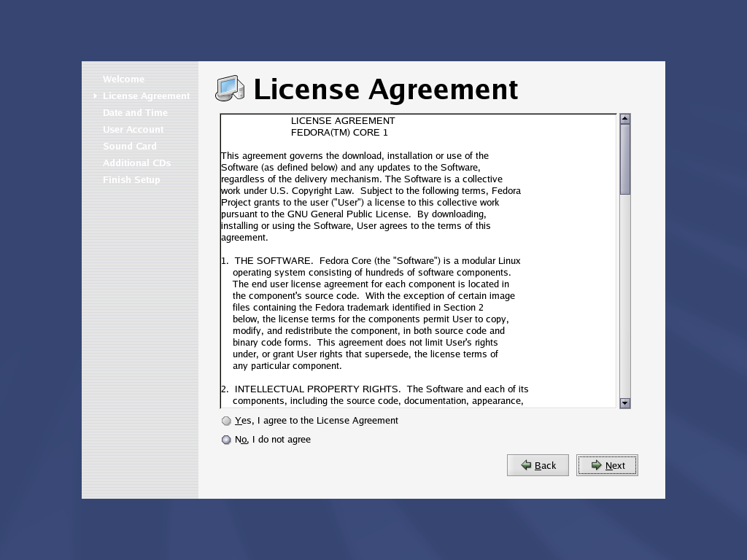The height and width of the screenshot is (560, 747).
Task: Click the 'LICENSE AGREEMENT' line in text box
Action: pyautogui.click(x=343, y=120)
